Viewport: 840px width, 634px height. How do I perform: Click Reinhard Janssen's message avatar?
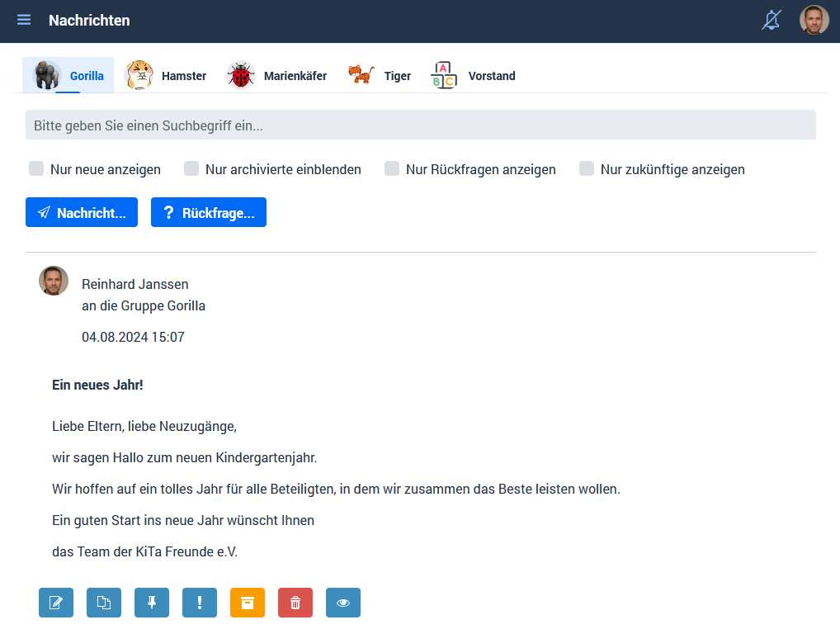click(54, 281)
